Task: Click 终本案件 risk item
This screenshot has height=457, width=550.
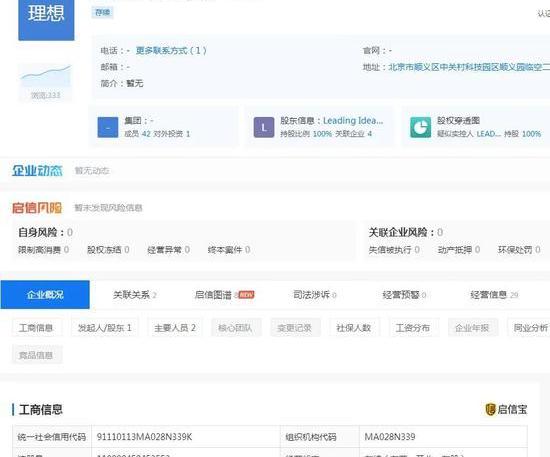Action: tap(229, 250)
